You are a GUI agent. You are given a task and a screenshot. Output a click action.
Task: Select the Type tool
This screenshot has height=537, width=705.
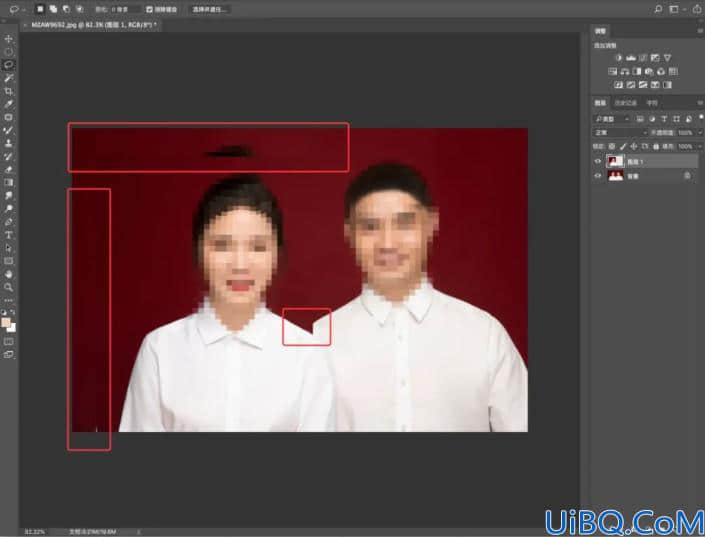point(9,235)
